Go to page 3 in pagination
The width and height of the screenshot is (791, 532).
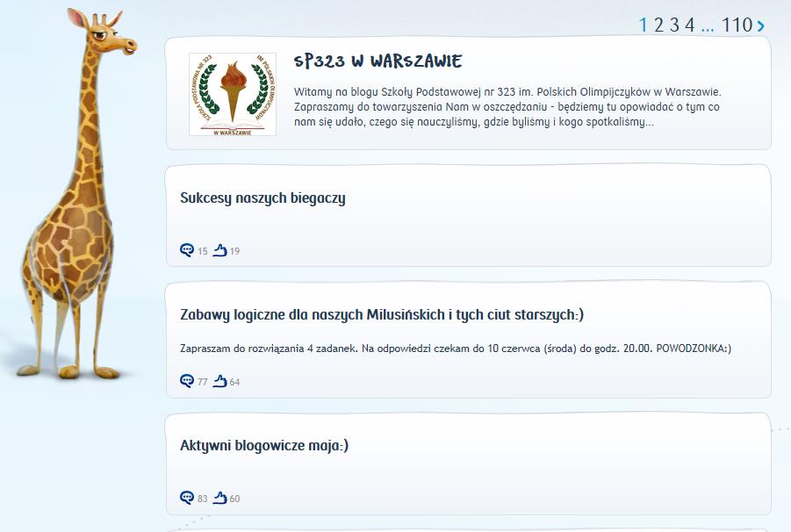(674, 25)
